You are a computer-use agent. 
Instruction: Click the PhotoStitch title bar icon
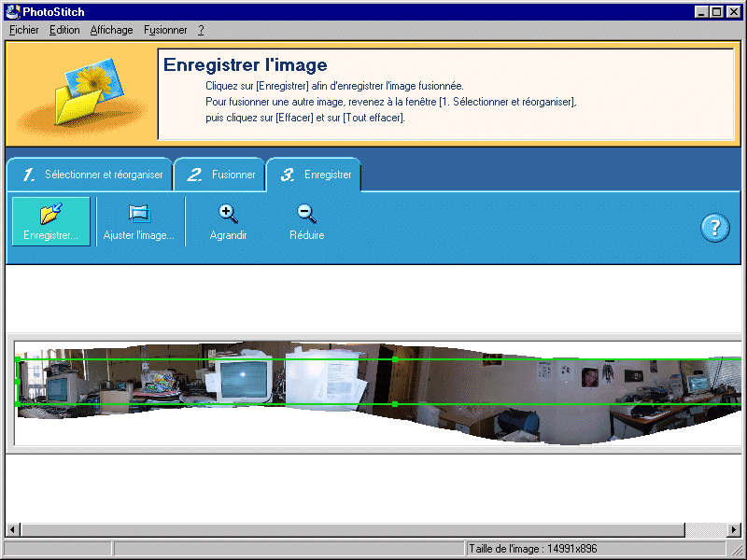tap(13, 11)
